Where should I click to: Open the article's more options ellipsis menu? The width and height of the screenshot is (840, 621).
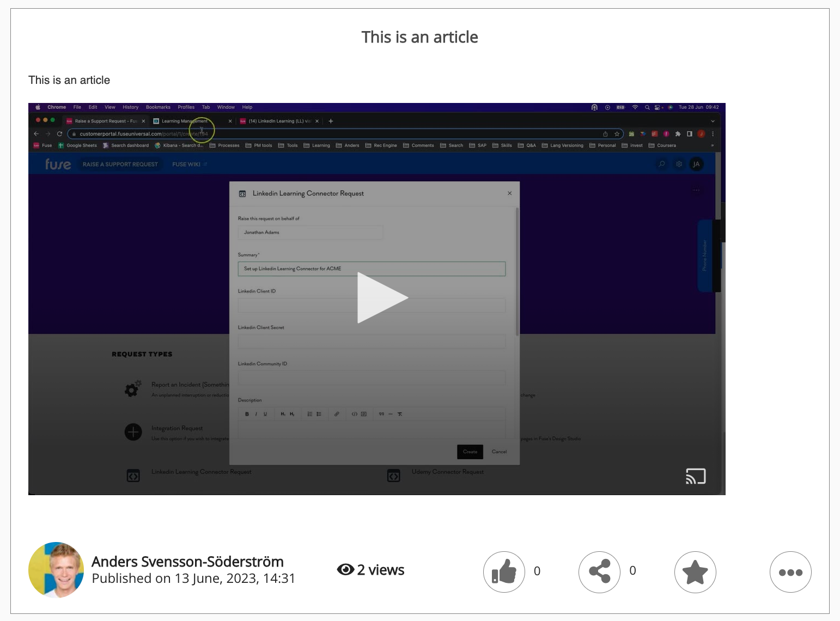coord(790,572)
